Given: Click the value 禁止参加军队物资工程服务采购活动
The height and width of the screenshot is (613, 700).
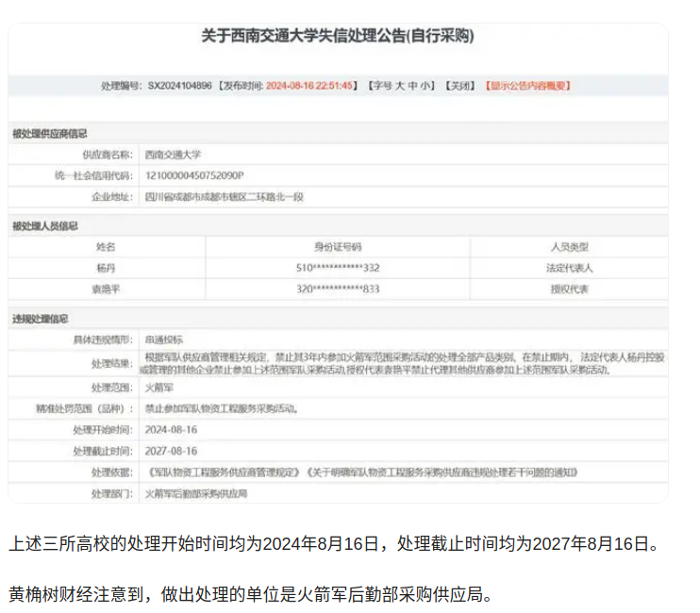Looking at the screenshot, I should point(222,408).
